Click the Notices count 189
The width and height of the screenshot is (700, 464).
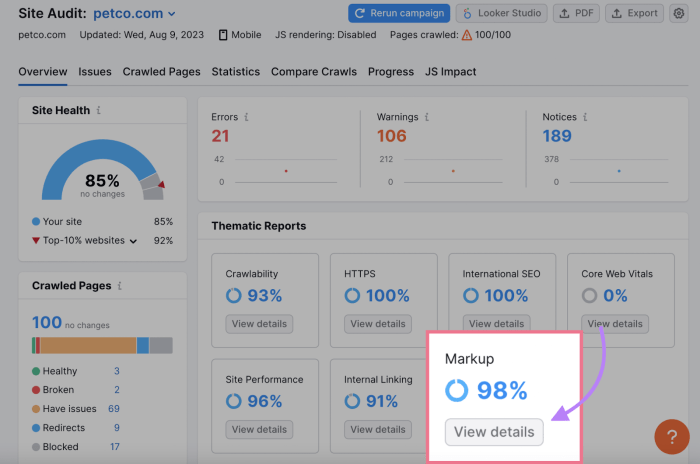tap(557, 136)
